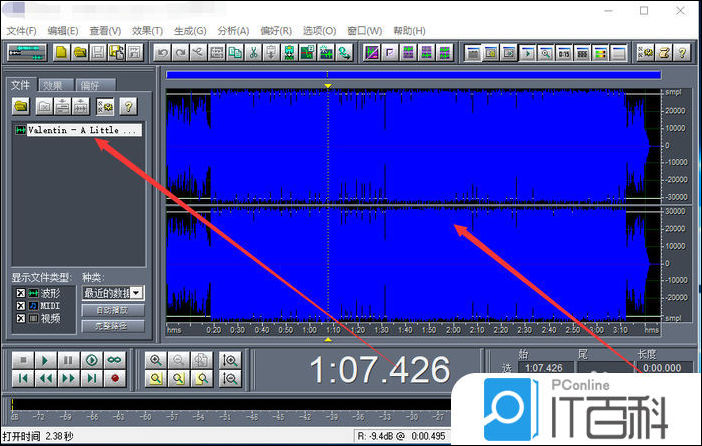
Task: Start recording with the red Record button
Action: pos(115,379)
